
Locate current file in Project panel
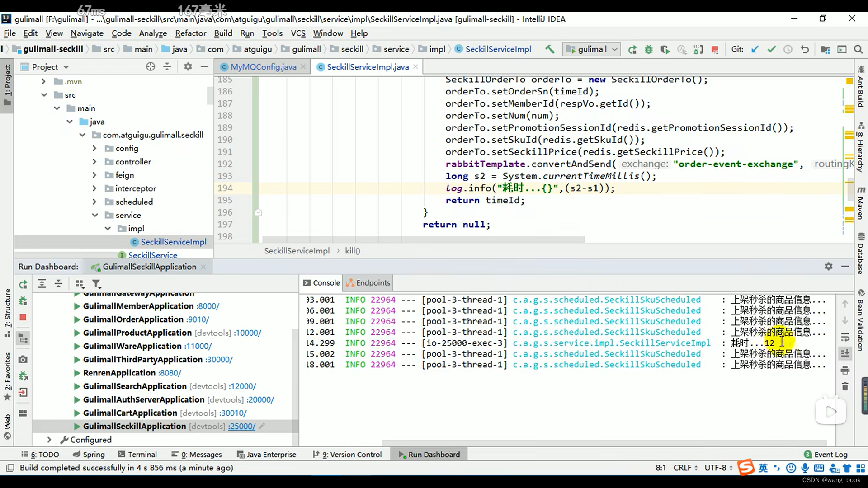pos(151,67)
